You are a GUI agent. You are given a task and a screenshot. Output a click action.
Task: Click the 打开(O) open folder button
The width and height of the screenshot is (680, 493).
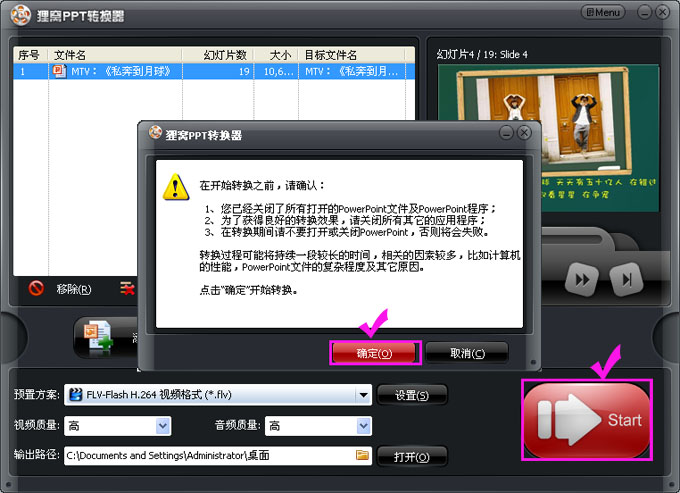pyautogui.click(x=412, y=457)
